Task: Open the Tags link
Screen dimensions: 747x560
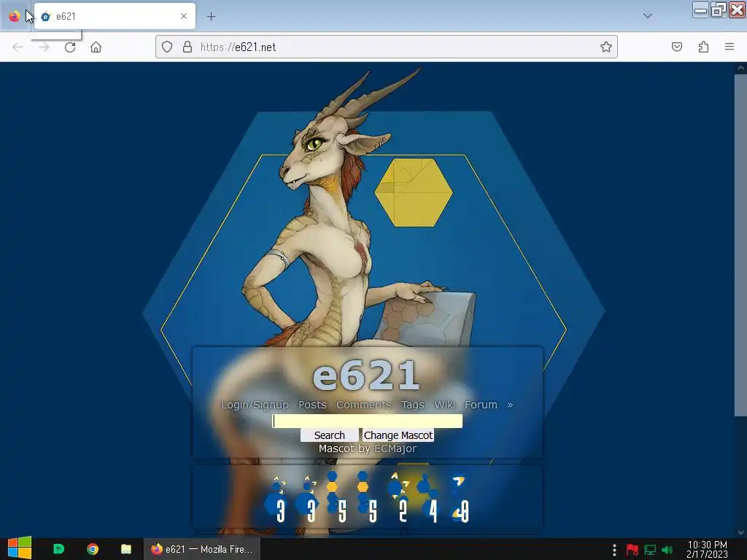Action: (x=413, y=405)
